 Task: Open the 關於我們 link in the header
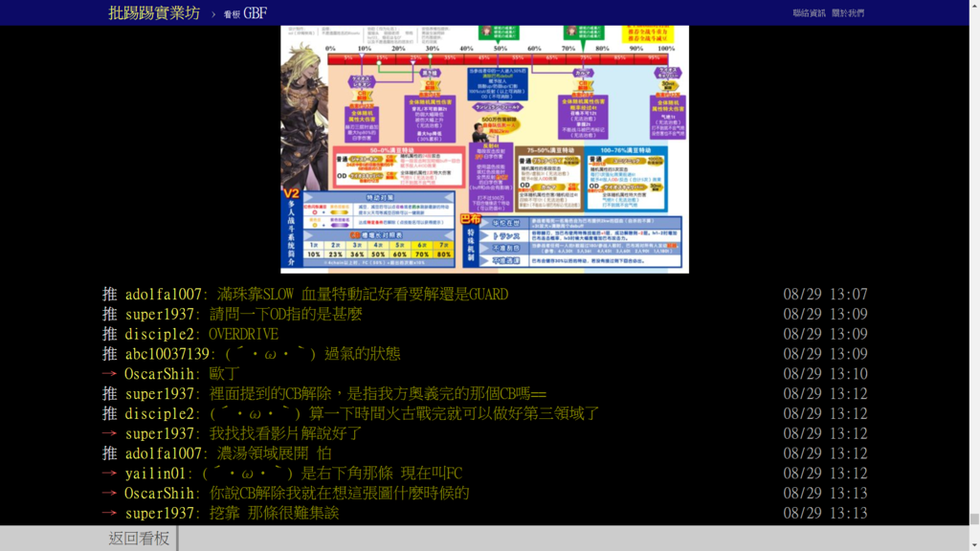pyautogui.click(x=848, y=13)
